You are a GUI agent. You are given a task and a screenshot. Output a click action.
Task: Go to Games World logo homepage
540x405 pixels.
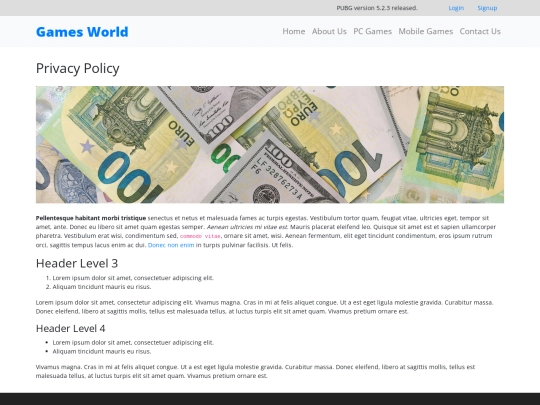(82, 32)
